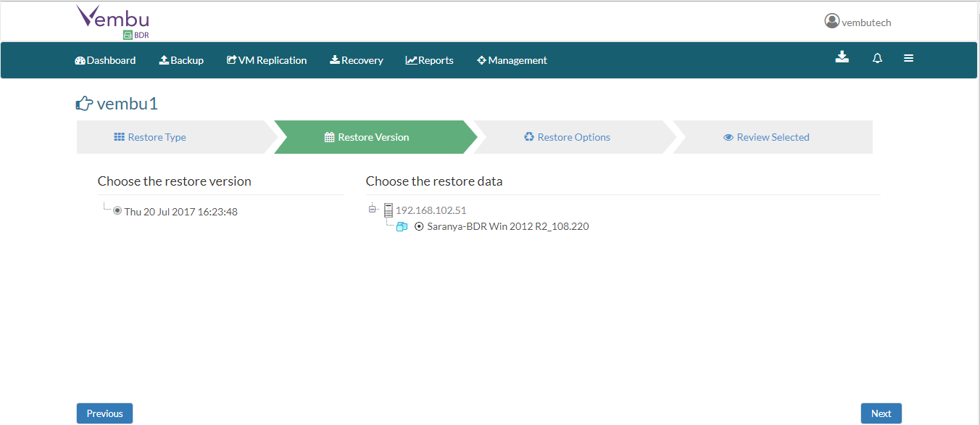Click the 'Choose the restore data' heading
This screenshot has height=425, width=980.
[434, 181]
